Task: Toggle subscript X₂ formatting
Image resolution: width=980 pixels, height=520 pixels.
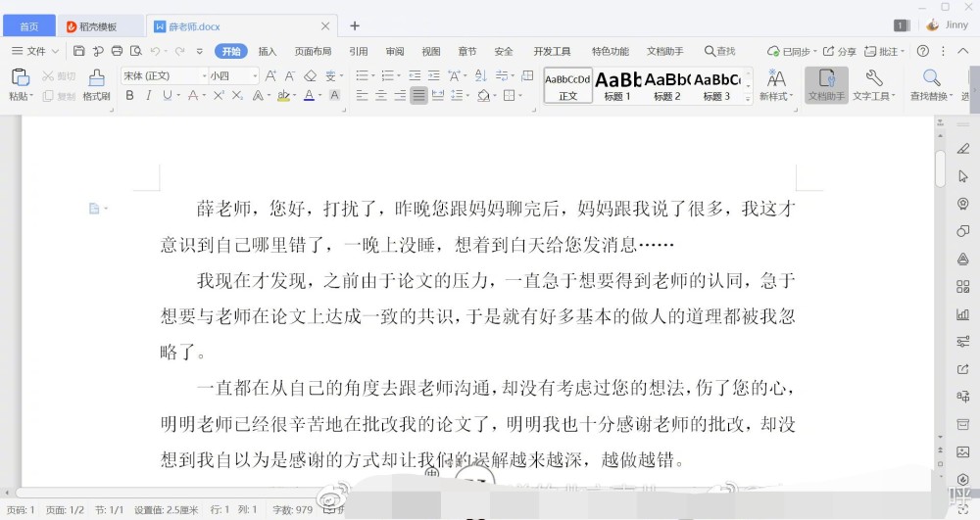Action: click(237, 96)
